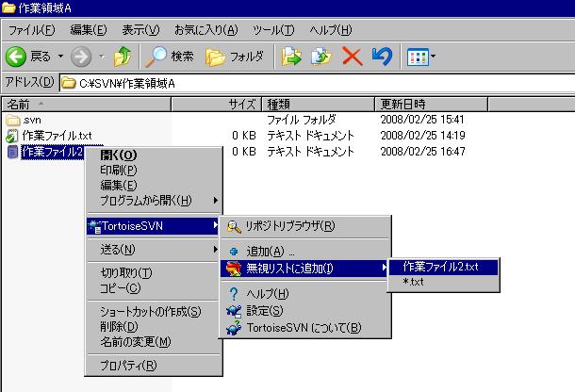
Task: Click the green Back (戻る) arrow icon
Action: [16, 57]
